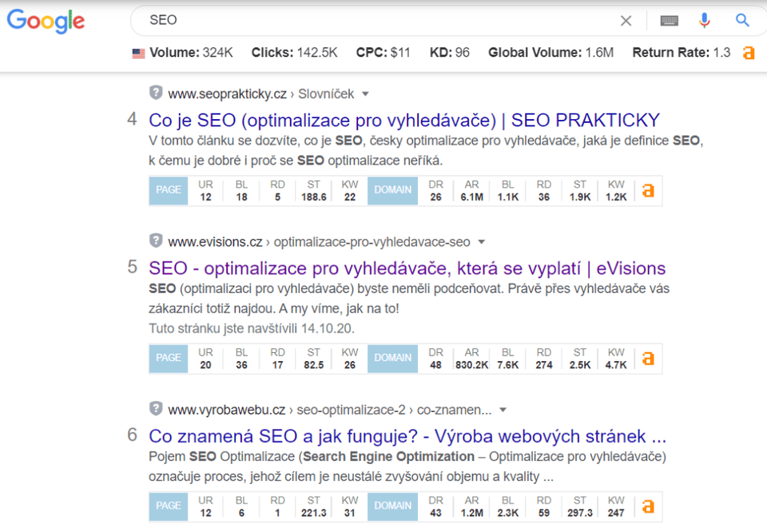Click Ahrefs icon in seoprakticky.cz metrics row
Image resolution: width=767 pixels, height=532 pixels.
point(648,190)
